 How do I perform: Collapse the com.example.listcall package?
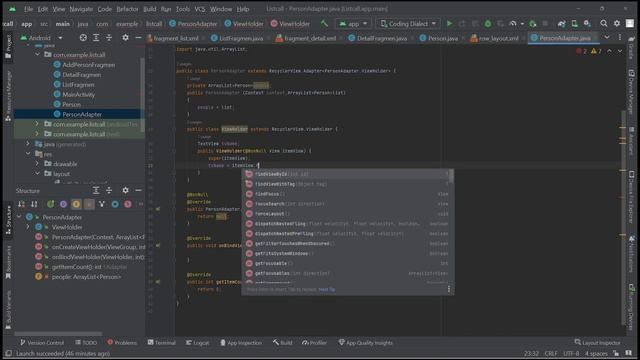coord(38,54)
